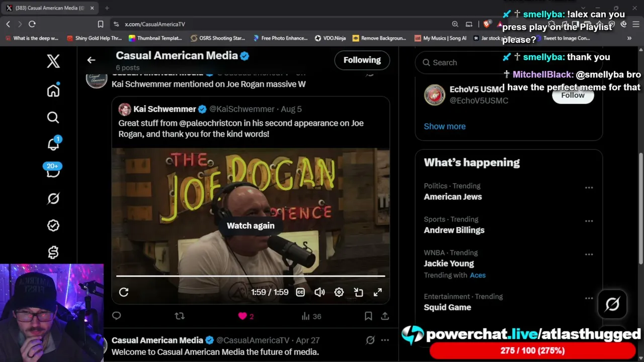Repost the Kai Schwemmer post

[180, 316]
